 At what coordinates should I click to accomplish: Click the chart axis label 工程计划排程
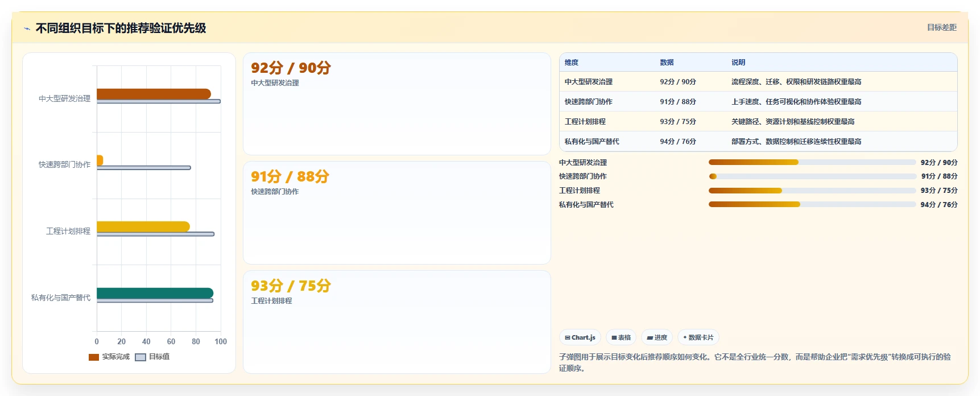[x=68, y=231]
